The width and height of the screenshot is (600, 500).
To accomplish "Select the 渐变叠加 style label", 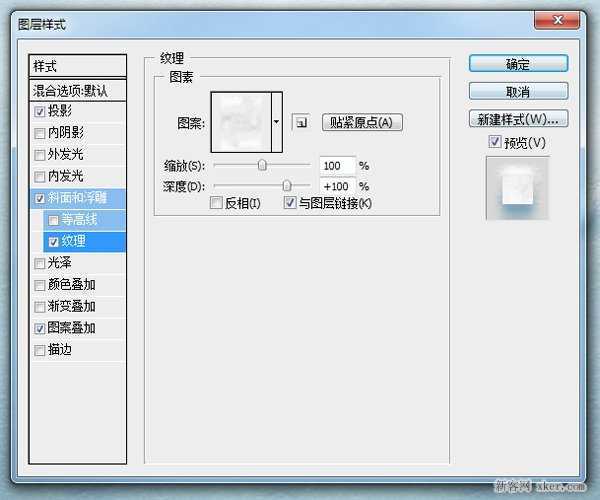I will pos(71,306).
